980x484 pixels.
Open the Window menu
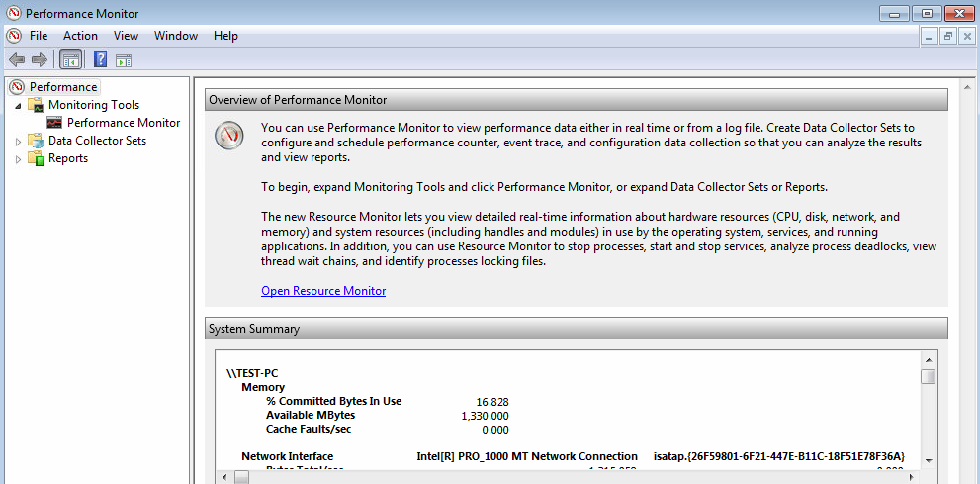(176, 36)
